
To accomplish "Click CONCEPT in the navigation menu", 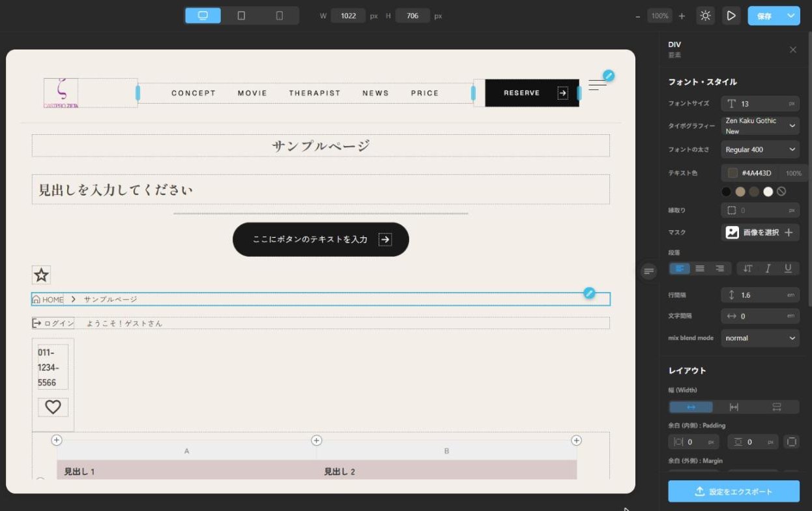I will click(x=194, y=93).
